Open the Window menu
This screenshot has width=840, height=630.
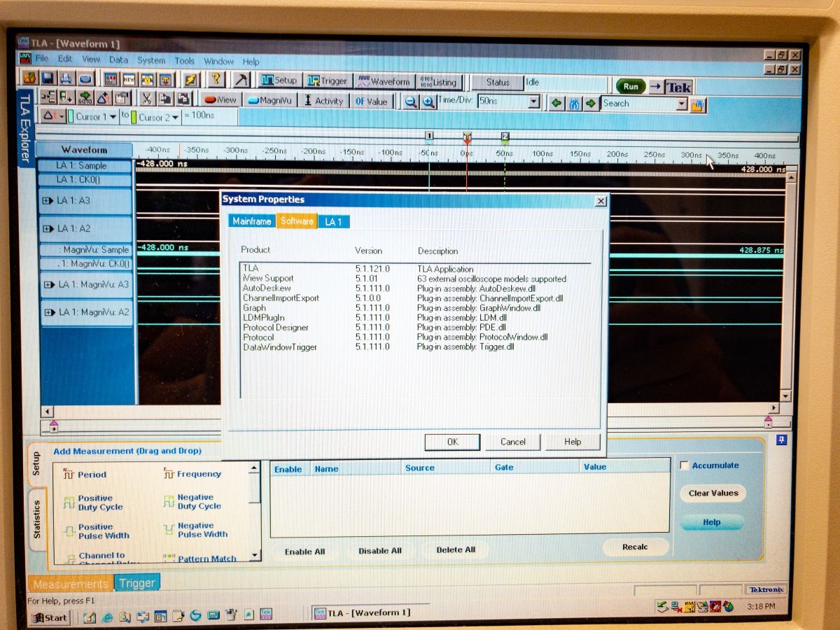[219, 62]
